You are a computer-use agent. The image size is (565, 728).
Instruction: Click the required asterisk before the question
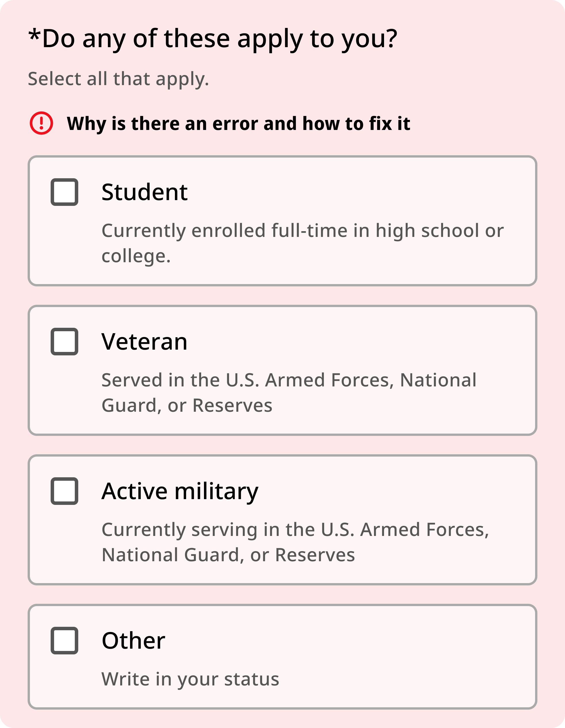click(x=34, y=35)
